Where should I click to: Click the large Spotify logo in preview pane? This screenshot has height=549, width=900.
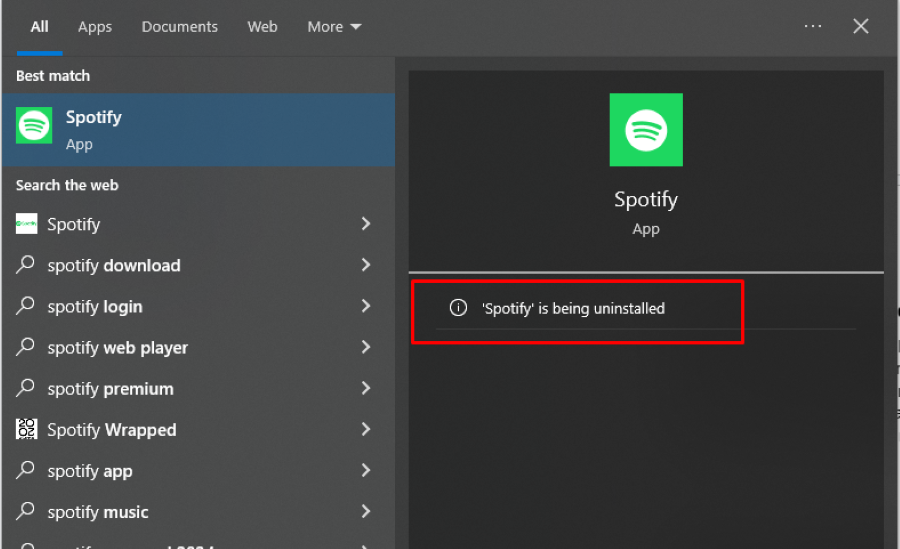tap(646, 130)
